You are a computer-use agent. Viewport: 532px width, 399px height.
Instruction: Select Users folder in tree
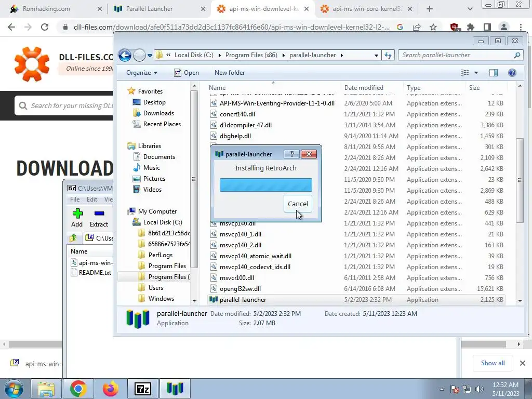[151, 288]
